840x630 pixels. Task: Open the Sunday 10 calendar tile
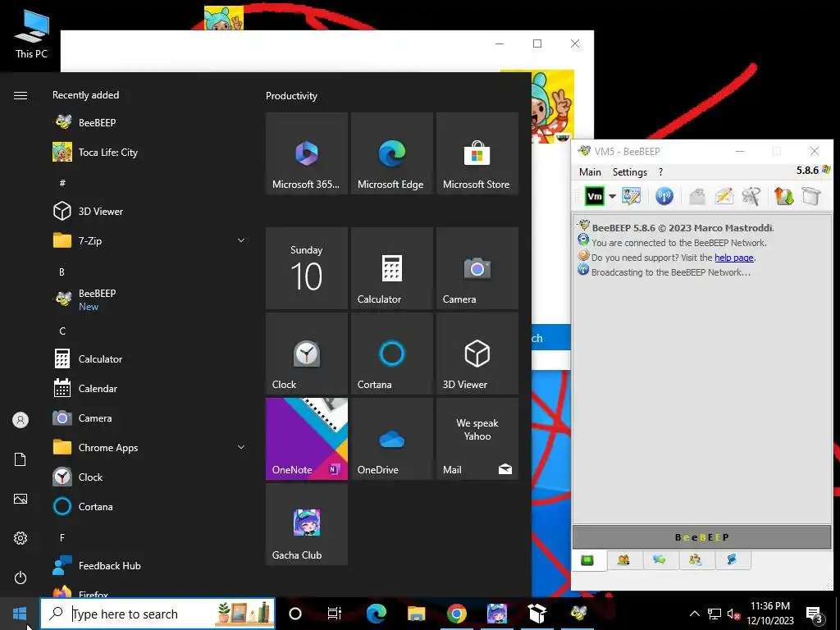(307, 268)
